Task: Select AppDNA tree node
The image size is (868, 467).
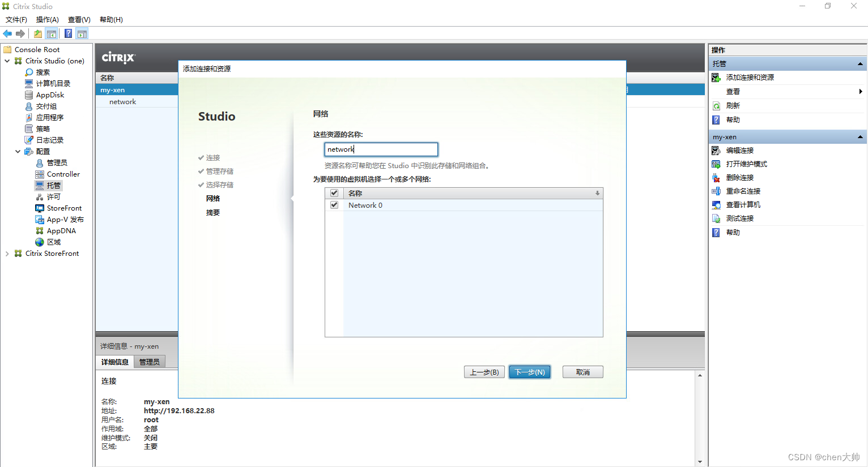Action: 61,231
